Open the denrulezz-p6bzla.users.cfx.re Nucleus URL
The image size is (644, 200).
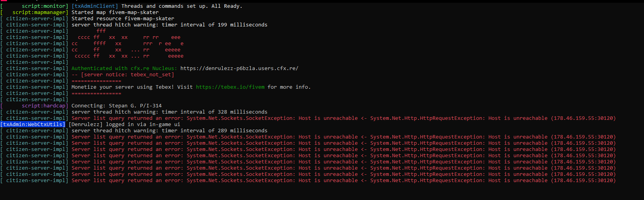239,68
